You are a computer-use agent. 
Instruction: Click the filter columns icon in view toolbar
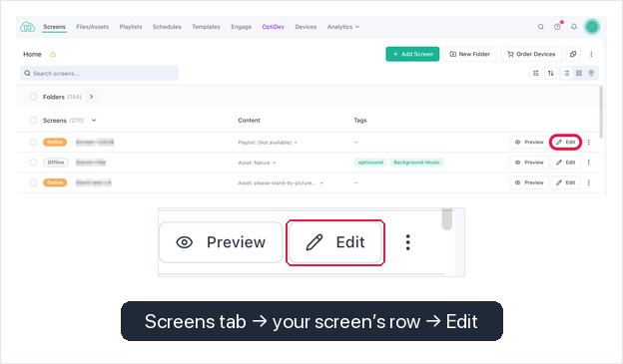536,73
